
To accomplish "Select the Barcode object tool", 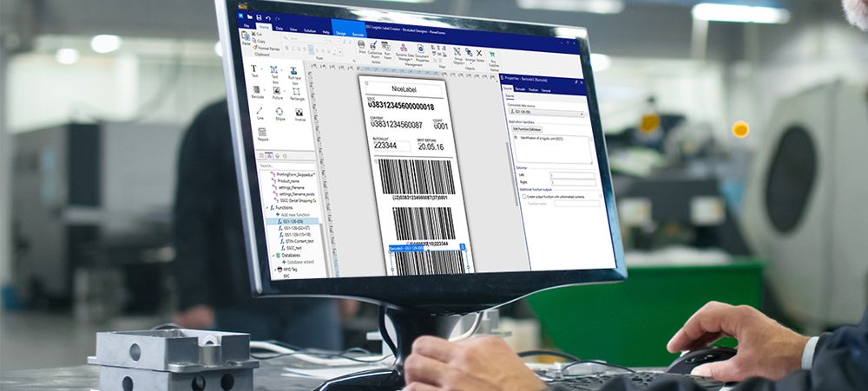I will [x=257, y=92].
